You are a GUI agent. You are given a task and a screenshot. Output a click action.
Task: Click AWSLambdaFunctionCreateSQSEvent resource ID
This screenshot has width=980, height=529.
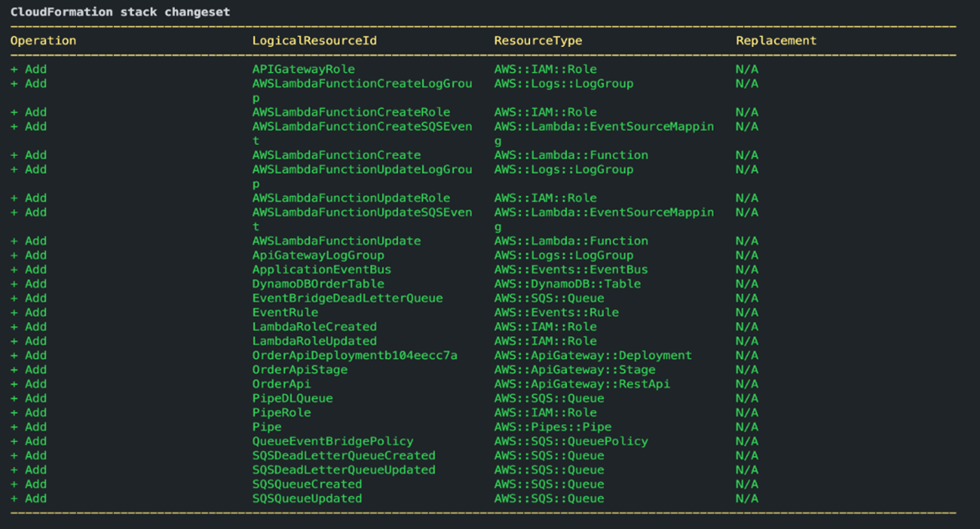pyautogui.click(x=362, y=134)
